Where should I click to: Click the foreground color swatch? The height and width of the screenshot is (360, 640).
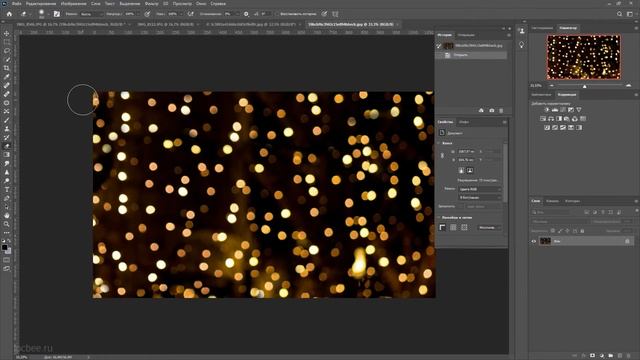[4, 247]
